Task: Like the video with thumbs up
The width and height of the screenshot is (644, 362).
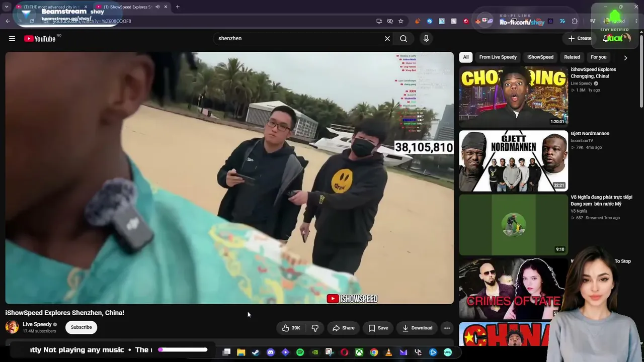Action: pos(291,328)
